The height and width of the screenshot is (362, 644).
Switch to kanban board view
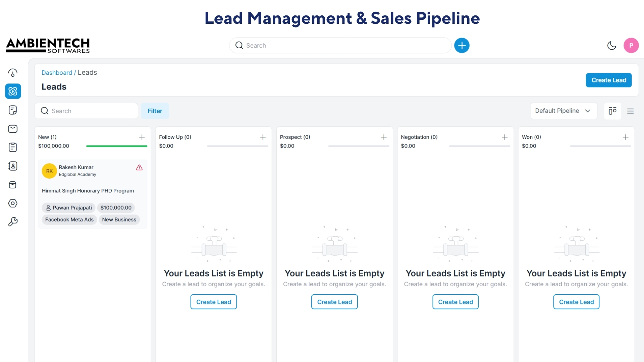pos(612,111)
